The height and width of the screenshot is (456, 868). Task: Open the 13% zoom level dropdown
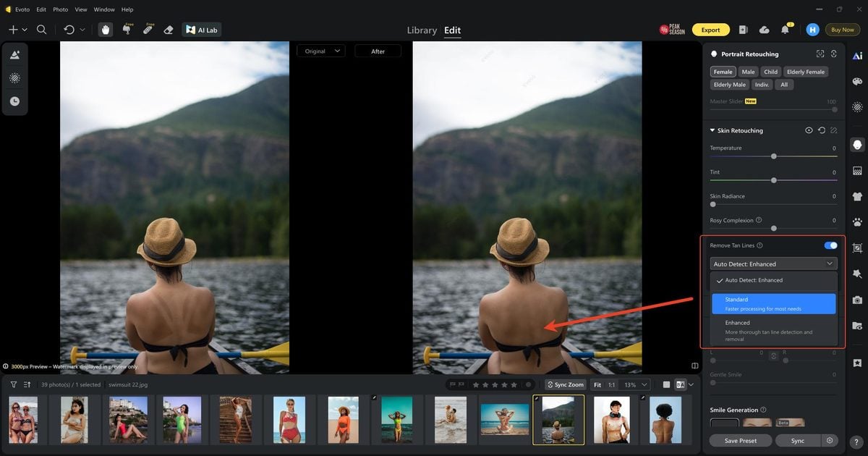tap(635, 384)
